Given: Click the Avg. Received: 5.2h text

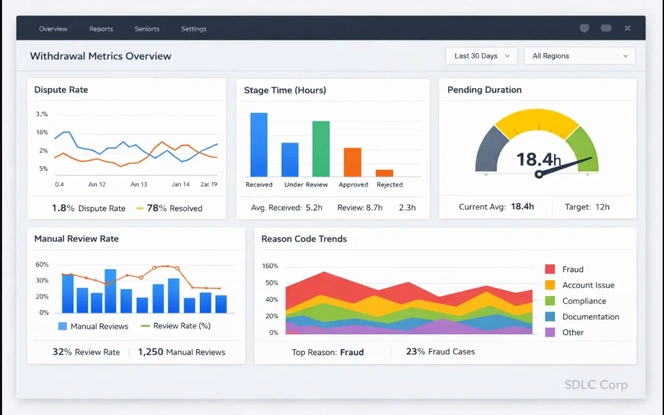Looking at the screenshot, I should [x=287, y=208].
